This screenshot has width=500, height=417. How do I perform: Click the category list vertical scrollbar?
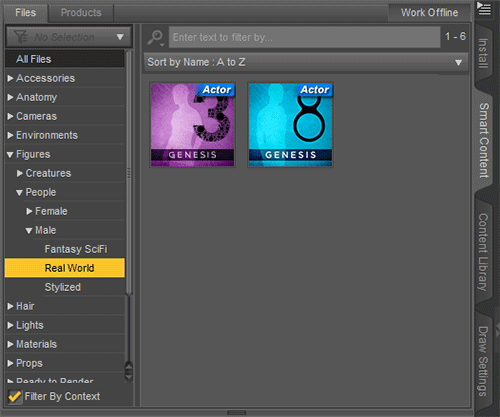(x=128, y=173)
